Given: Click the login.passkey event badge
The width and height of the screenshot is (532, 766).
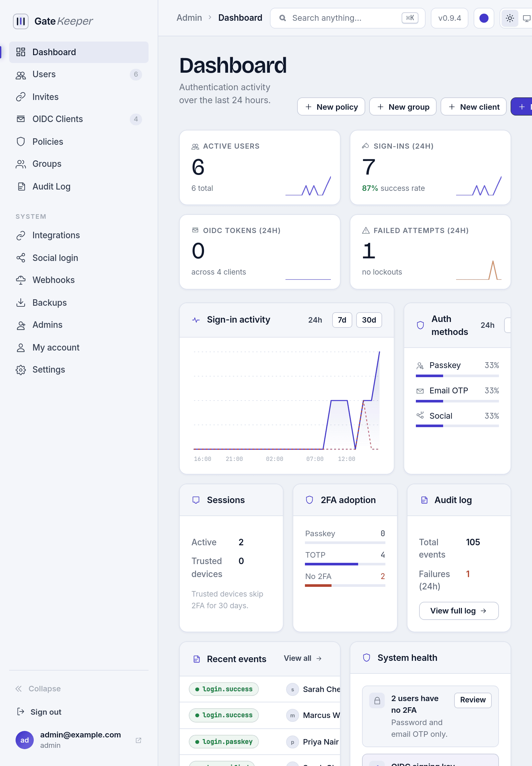Looking at the screenshot, I should point(224,742).
